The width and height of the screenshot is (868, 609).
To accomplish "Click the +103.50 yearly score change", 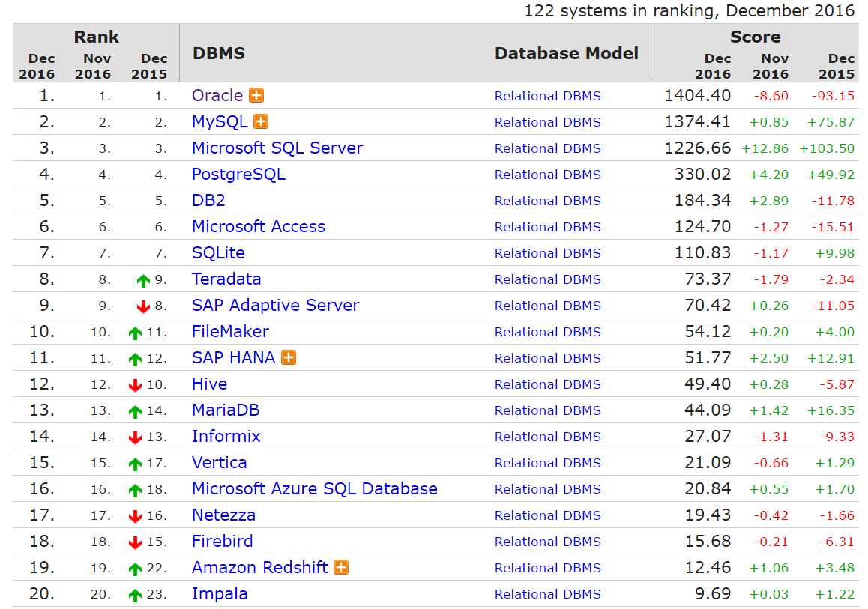I will (x=827, y=148).
